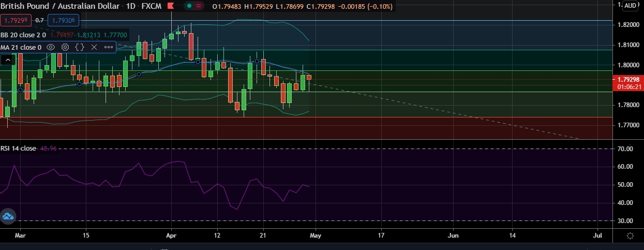Viewport: 644px width, 250px height.
Task: Click the blue buy price 1.79306 button
Action: [63, 20]
